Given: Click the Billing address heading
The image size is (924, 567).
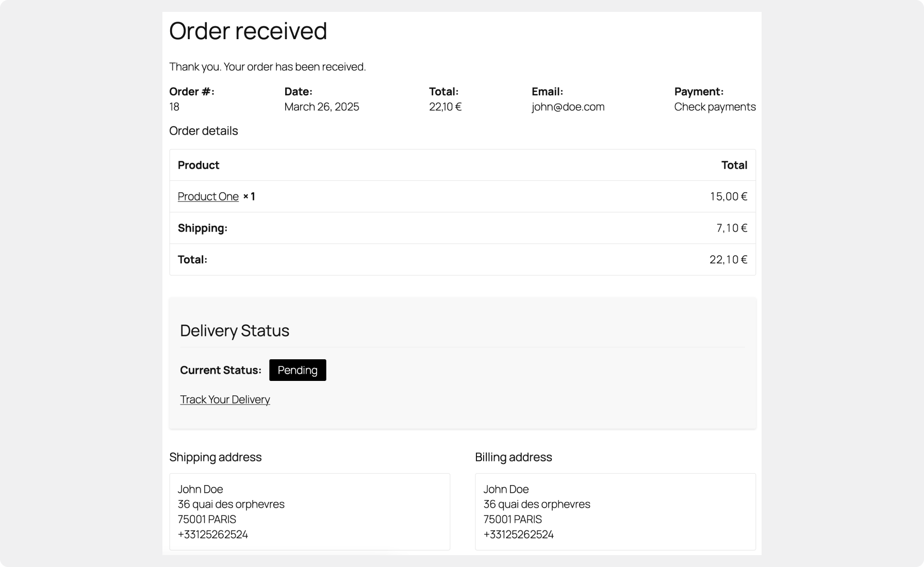Looking at the screenshot, I should 514,457.
